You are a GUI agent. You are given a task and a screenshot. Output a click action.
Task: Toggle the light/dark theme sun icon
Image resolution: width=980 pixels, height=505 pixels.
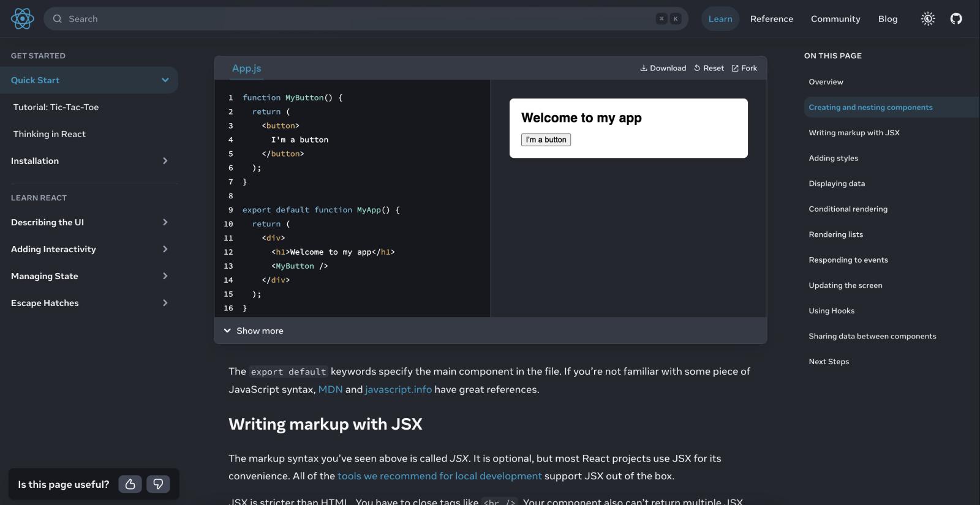(928, 19)
